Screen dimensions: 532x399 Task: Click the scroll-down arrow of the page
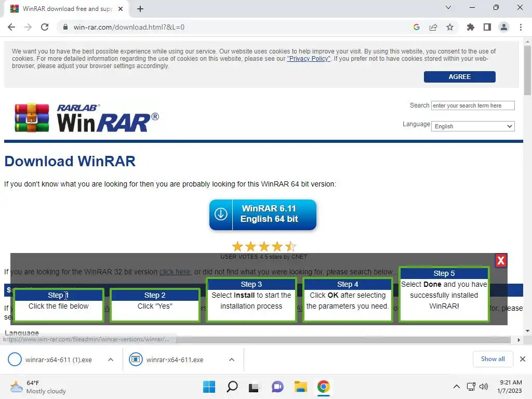coord(527,331)
